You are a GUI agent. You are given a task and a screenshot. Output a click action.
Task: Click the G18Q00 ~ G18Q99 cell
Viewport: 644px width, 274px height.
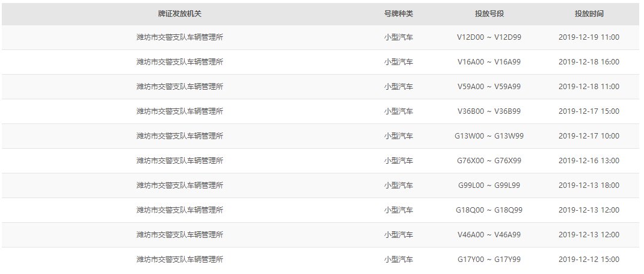pos(489,210)
